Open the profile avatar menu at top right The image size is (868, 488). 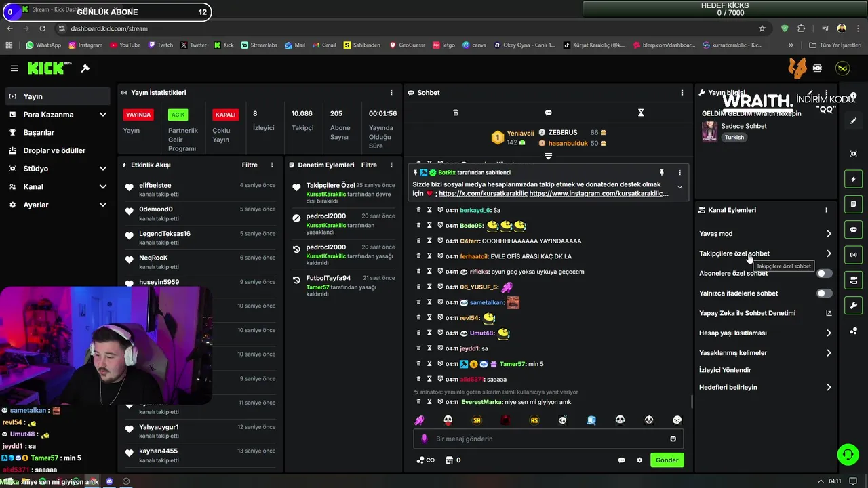click(843, 68)
